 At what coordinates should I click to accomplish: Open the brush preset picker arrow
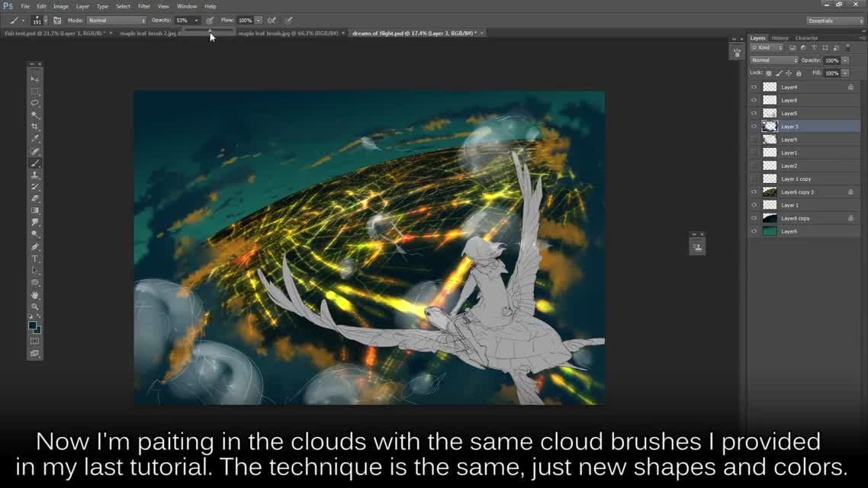(46, 21)
